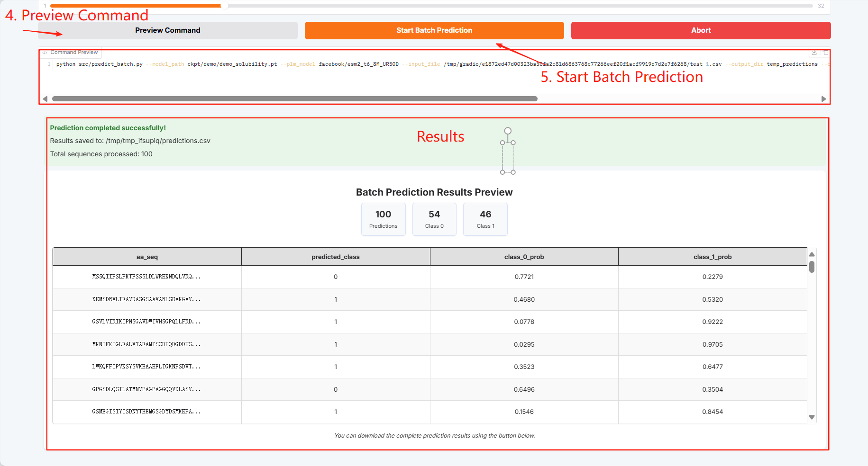Download the command preview code
Image resolution: width=868 pixels, height=466 pixels.
[x=814, y=52]
